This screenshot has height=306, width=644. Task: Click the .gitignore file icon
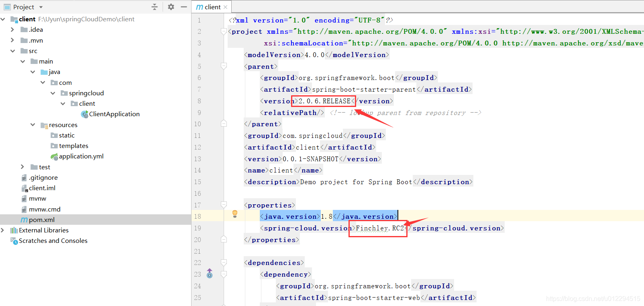point(24,177)
